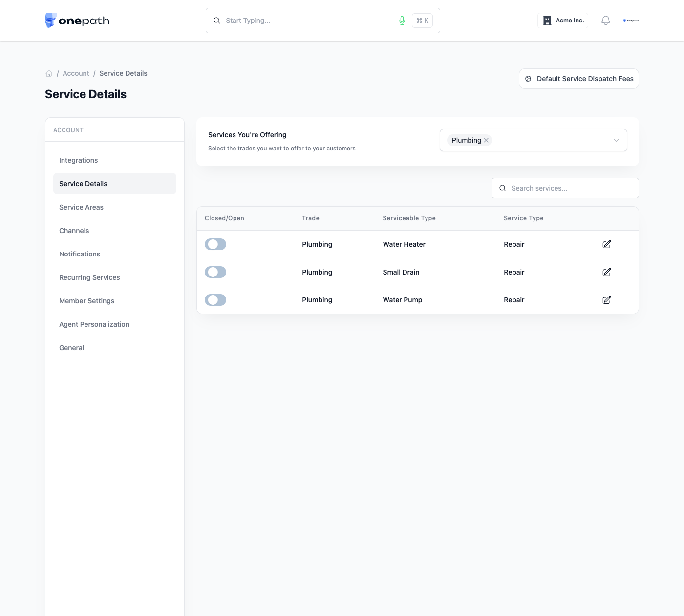Click the Water Heater cell
The width and height of the screenshot is (684, 616).
click(404, 244)
